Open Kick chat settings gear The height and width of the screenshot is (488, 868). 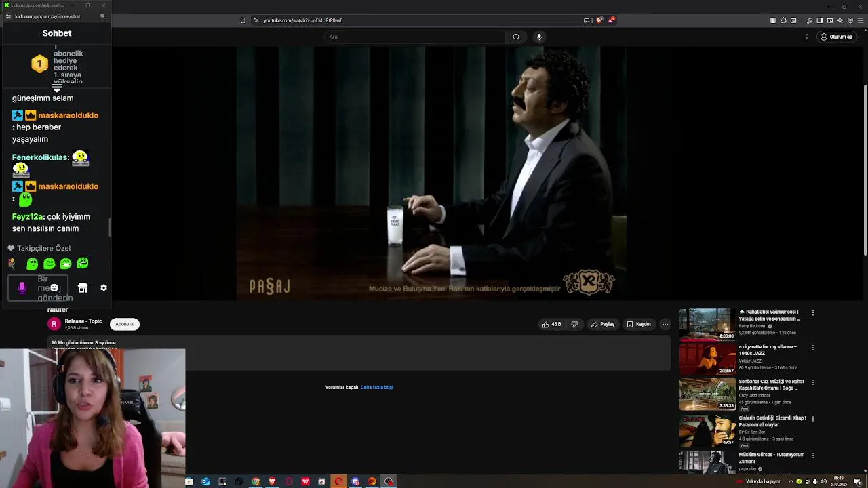104,288
